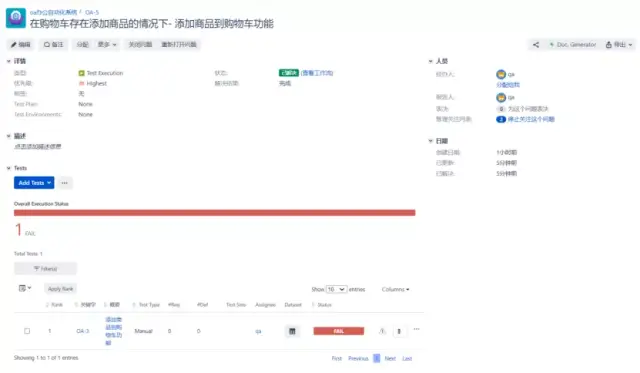Open the project breadcrumb link

[53, 12]
